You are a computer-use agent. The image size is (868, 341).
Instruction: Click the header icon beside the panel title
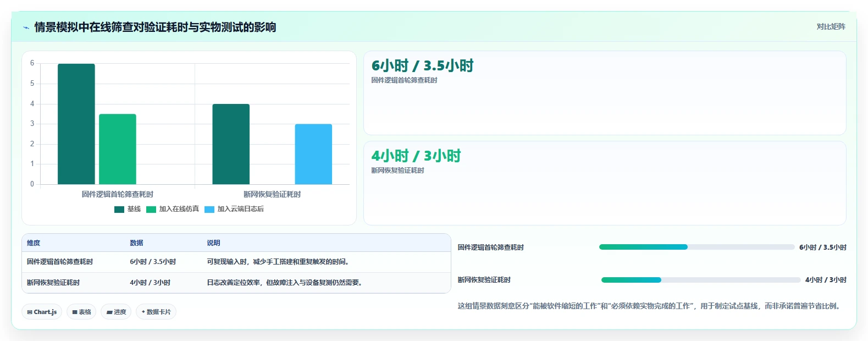[26, 28]
